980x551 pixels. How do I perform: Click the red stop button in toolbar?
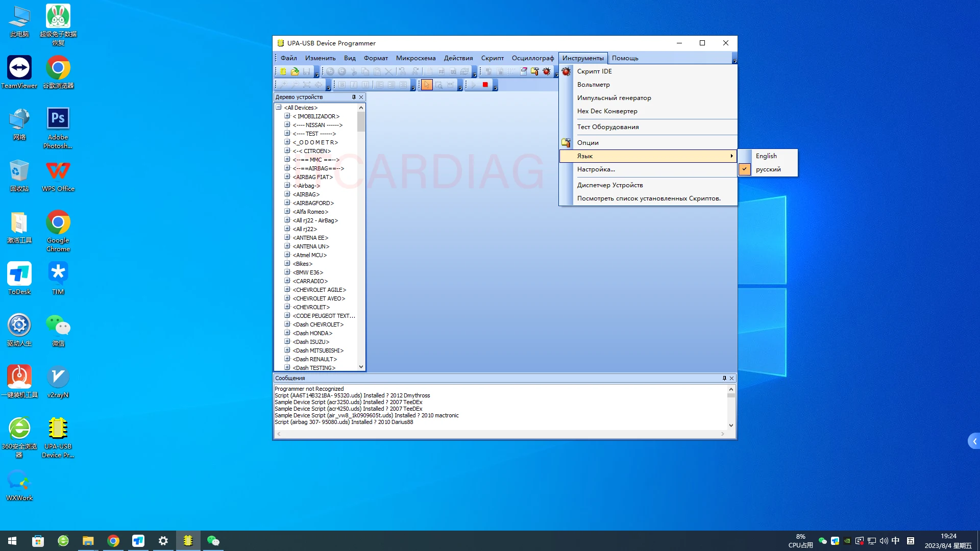485,85
